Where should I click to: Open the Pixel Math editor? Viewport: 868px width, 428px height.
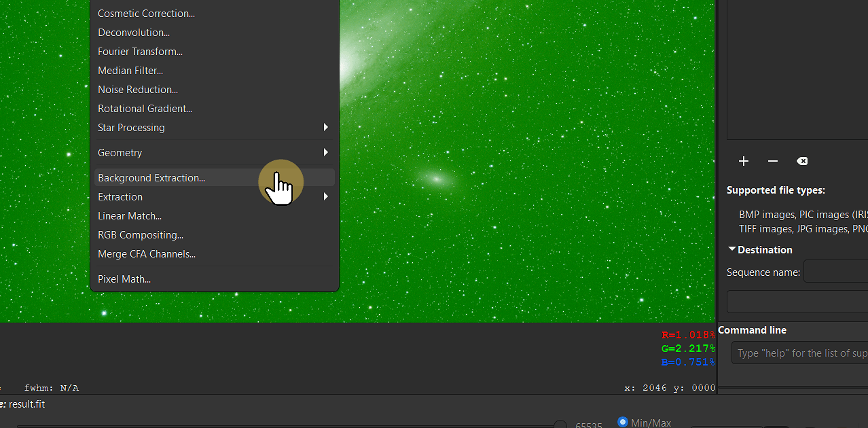tap(124, 279)
